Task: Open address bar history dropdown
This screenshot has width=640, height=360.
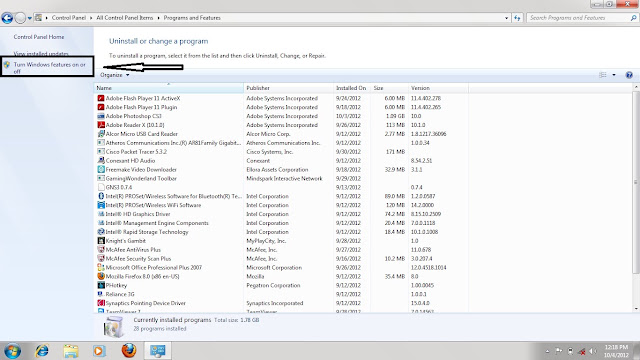Action: 506,18
